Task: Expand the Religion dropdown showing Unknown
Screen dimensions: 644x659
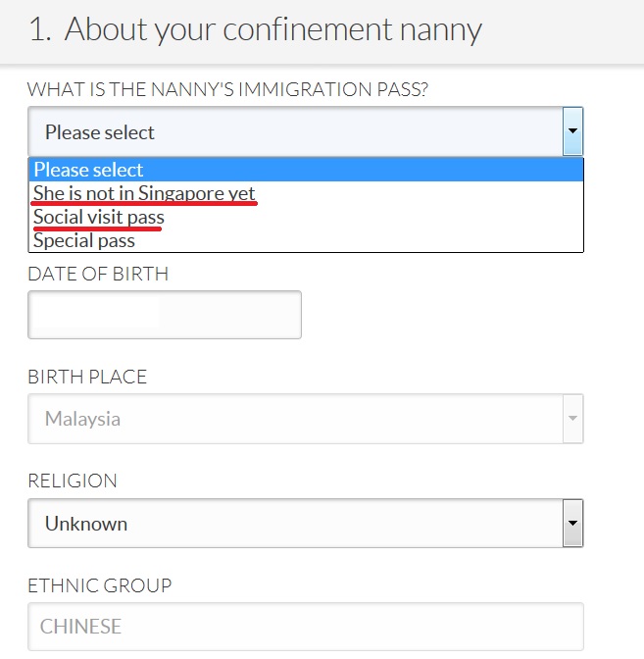Action: click(x=294, y=524)
